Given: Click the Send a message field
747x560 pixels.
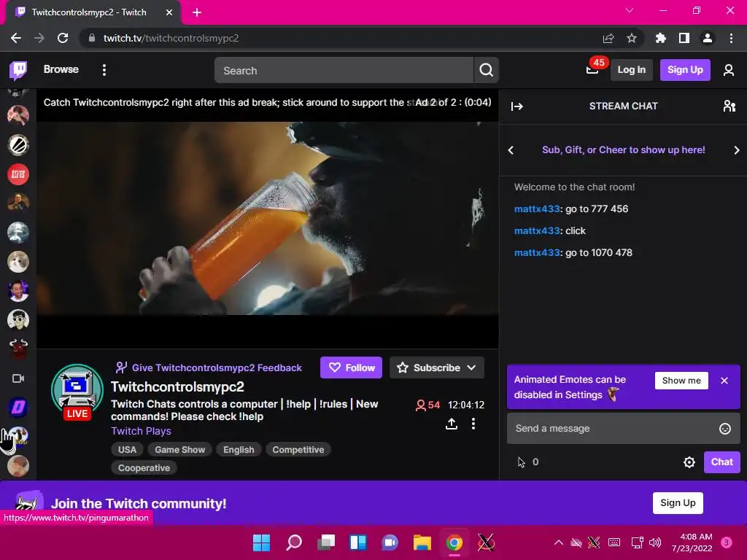Looking at the screenshot, I should 623,429.
